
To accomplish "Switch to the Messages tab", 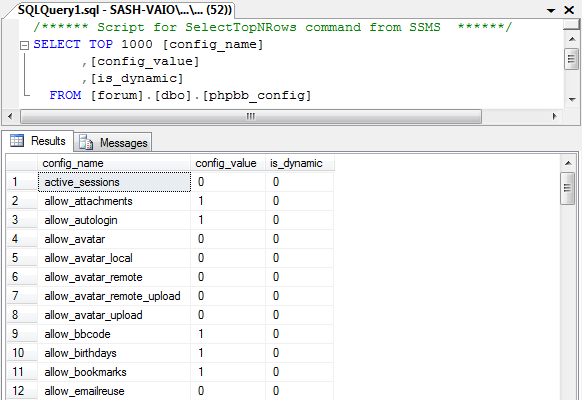I will pos(113,142).
